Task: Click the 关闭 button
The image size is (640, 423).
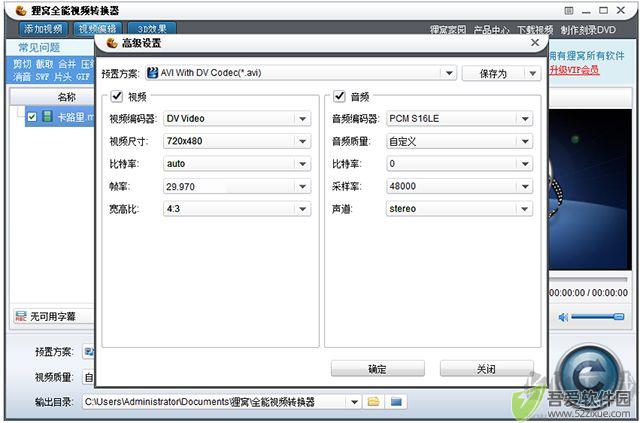Action: tap(487, 369)
